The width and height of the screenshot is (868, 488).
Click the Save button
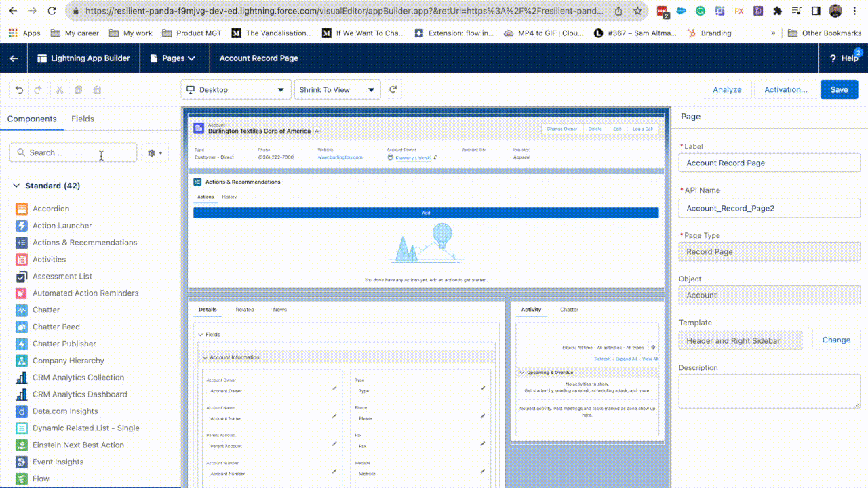(x=839, y=89)
